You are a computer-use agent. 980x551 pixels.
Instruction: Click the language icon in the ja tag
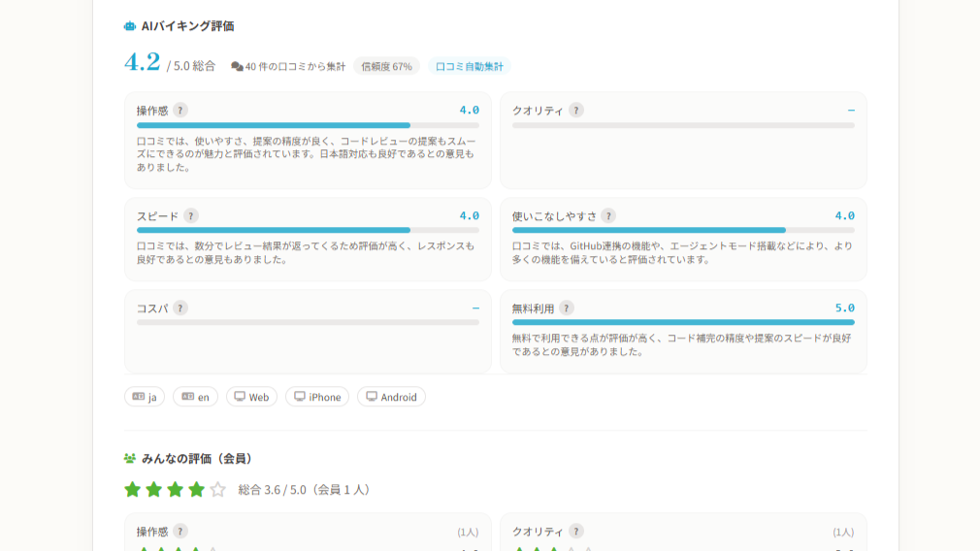tap(138, 397)
